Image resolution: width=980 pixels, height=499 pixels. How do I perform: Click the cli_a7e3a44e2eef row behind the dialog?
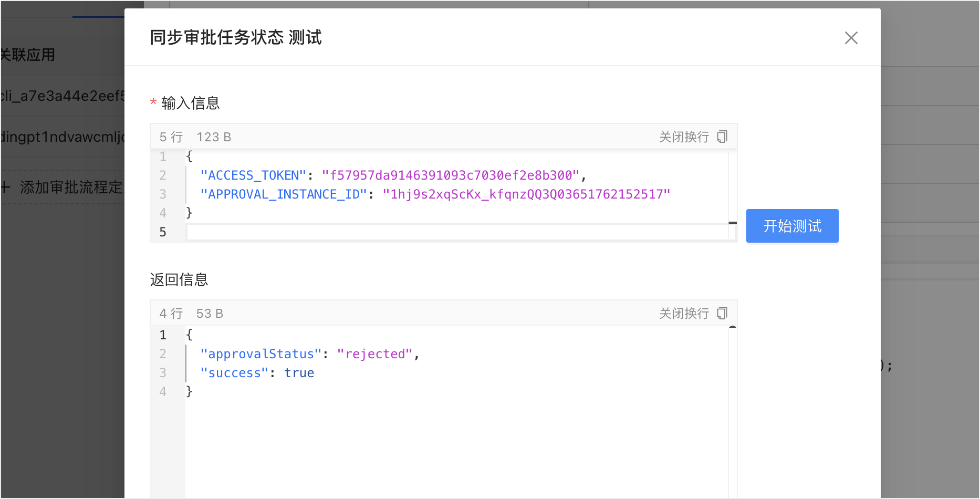coord(62,96)
